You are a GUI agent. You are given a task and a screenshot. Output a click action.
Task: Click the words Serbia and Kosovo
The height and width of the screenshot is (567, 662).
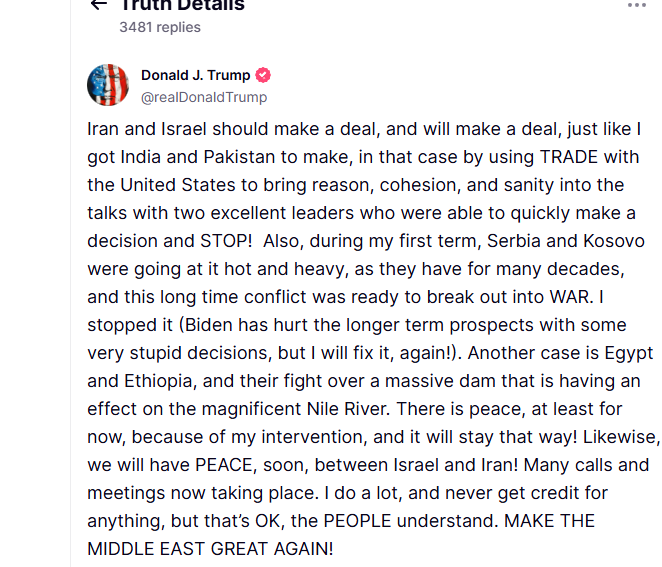click(x=566, y=241)
